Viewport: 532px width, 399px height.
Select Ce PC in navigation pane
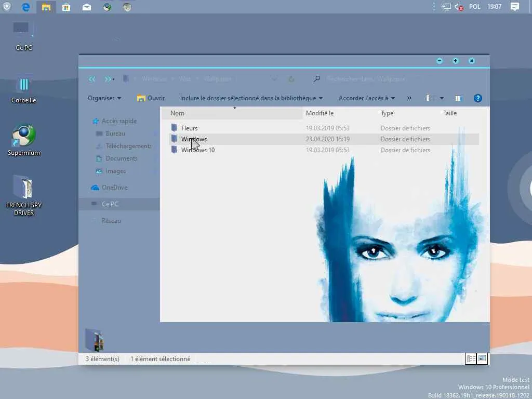pos(119,204)
